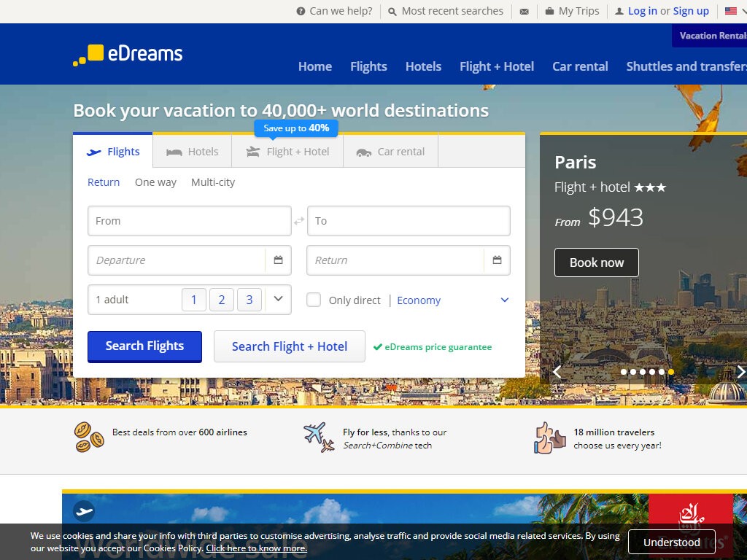Select the Return trip option
The width and height of the screenshot is (747, 560).
pyautogui.click(x=104, y=182)
